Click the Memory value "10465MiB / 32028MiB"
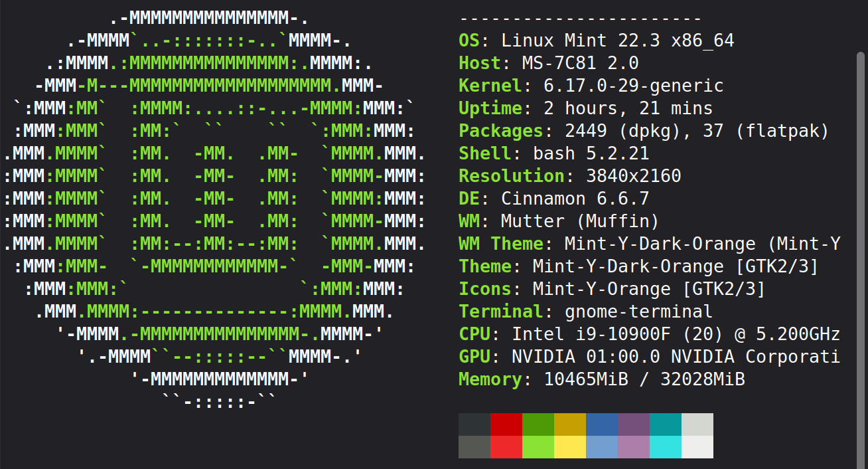The image size is (868, 469). pos(644,380)
